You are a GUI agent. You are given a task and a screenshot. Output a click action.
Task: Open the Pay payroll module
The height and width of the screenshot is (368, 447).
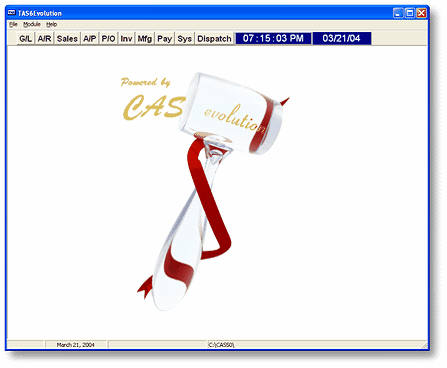tap(164, 39)
